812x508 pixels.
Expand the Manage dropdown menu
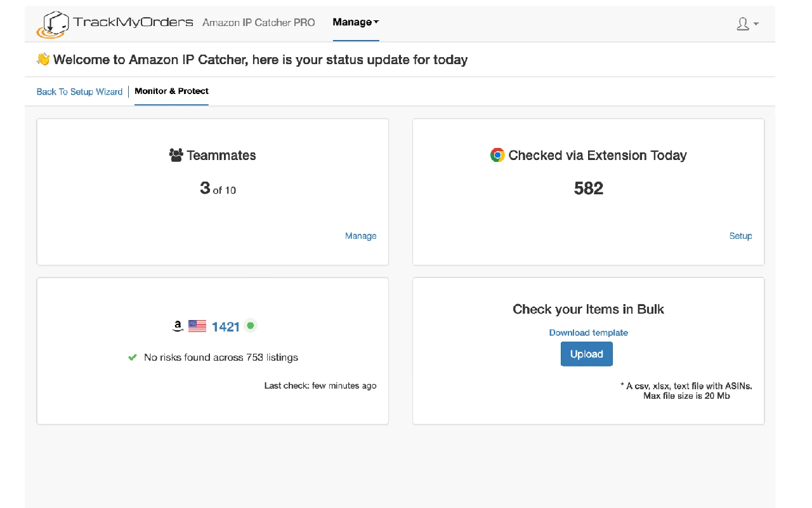(x=356, y=22)
